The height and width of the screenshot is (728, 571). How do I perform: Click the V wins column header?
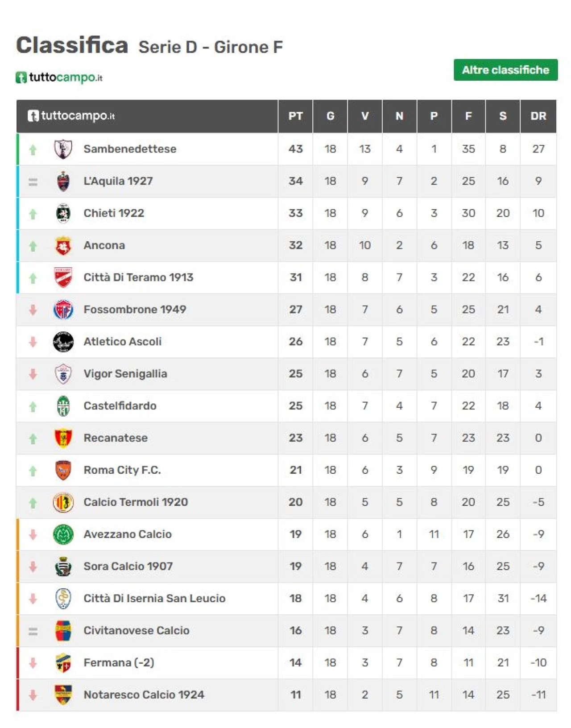pos(365,116)
